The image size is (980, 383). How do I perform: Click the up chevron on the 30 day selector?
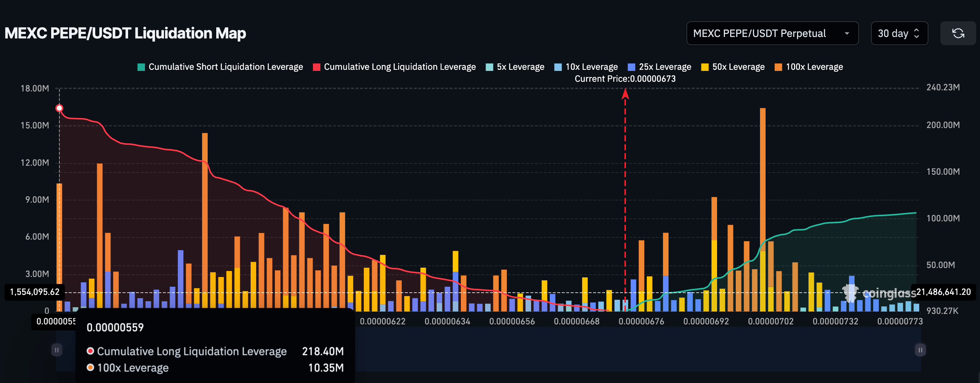coord(916,30)
